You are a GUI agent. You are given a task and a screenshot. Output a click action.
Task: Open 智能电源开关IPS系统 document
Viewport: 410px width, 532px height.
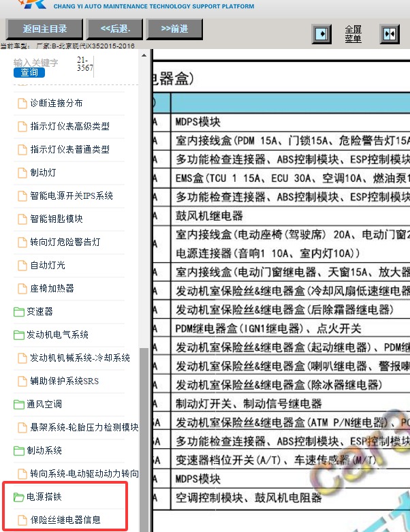[x=72, y=195]
